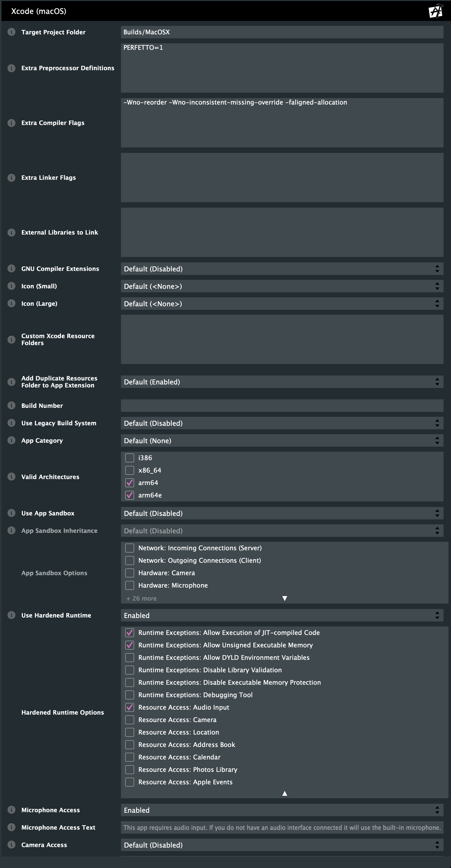Enable the Hardware: Microphone sandbox option
Viewport: 451px width, 868px height.
coord(129,585)
